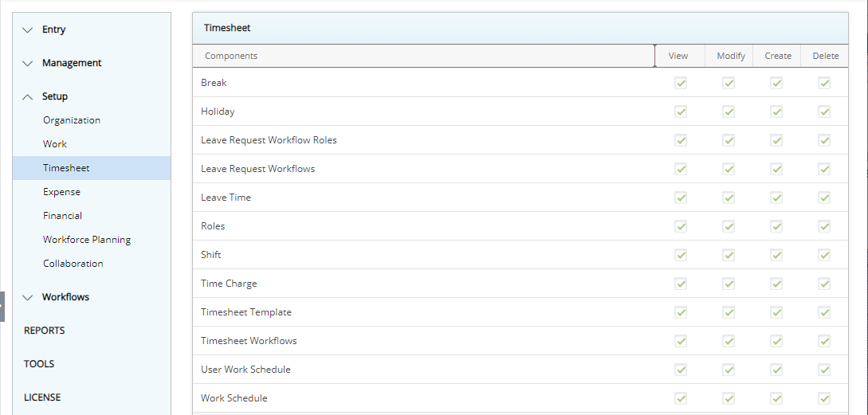
Task: Click the Create column header
Action: (x=778, y=56)
